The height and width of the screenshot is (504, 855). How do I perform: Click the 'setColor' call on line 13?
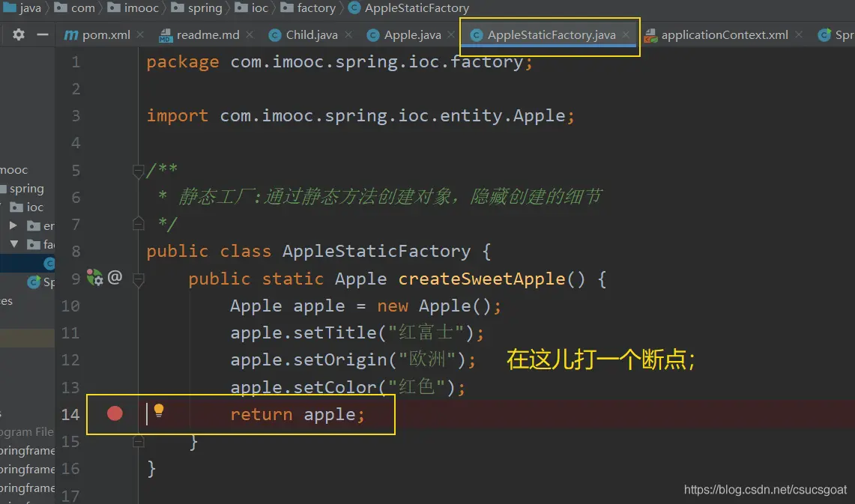tap(336, 387)
